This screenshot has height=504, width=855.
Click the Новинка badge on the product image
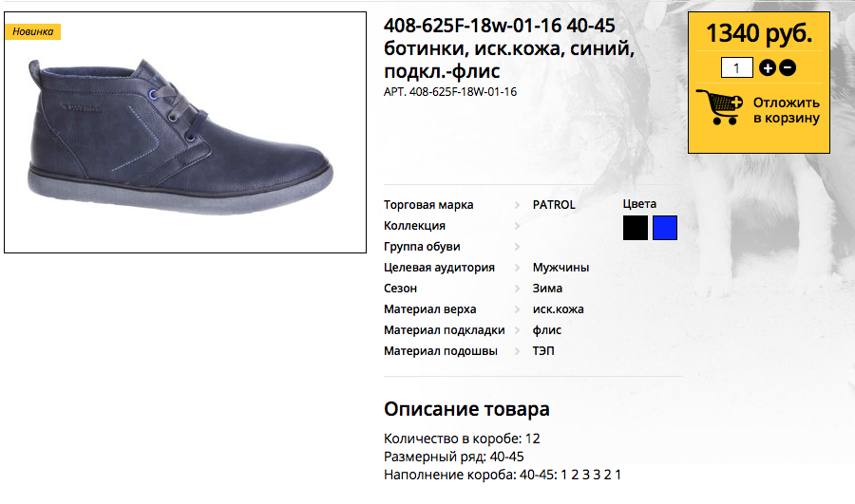tap(32, 31)
